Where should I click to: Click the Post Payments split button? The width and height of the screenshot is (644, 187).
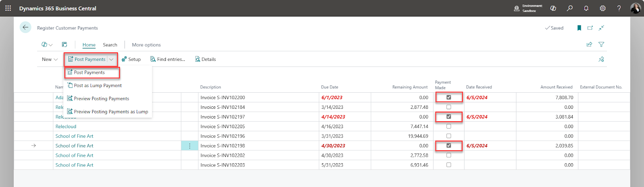(x=87, y=59)
